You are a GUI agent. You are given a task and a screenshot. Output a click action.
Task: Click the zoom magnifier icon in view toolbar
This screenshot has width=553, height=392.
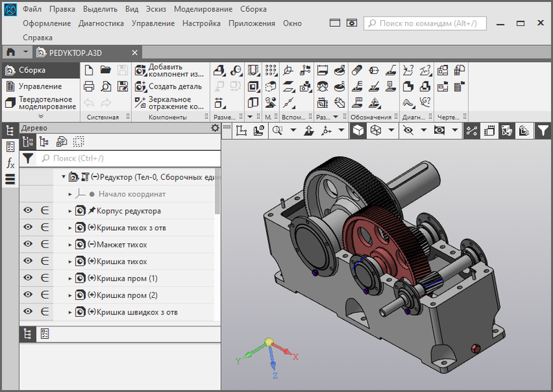(278, 131)
